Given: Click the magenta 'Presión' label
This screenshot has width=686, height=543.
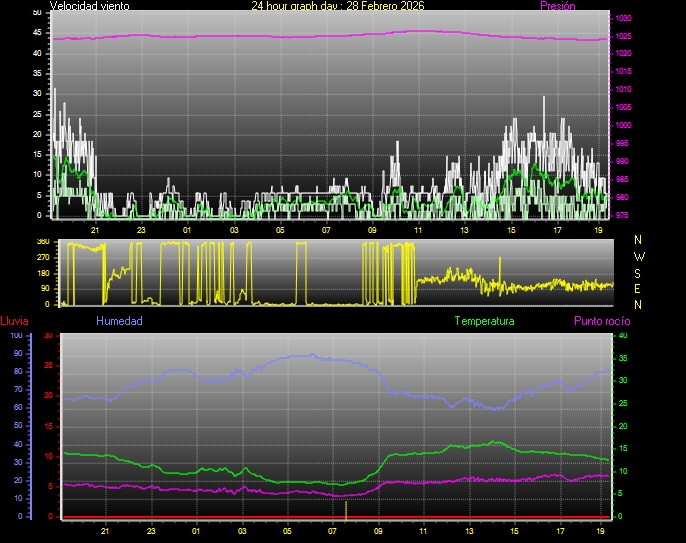Looking at the screenshot, I should pos(557,6).
